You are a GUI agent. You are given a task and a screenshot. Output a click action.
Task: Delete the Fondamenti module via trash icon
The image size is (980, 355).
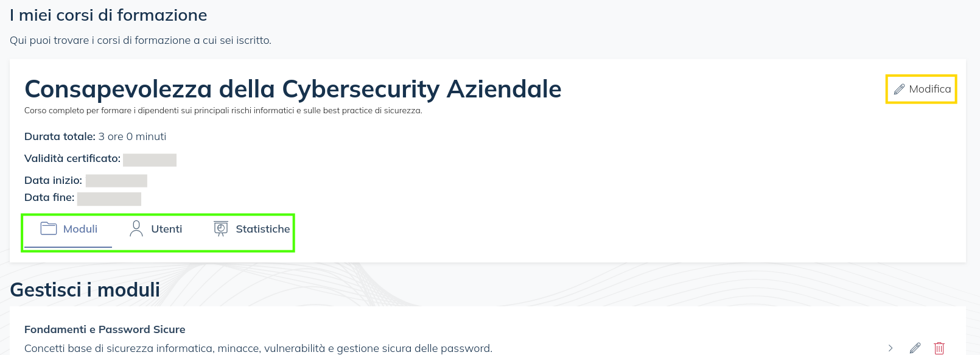[x=939, y=348]
